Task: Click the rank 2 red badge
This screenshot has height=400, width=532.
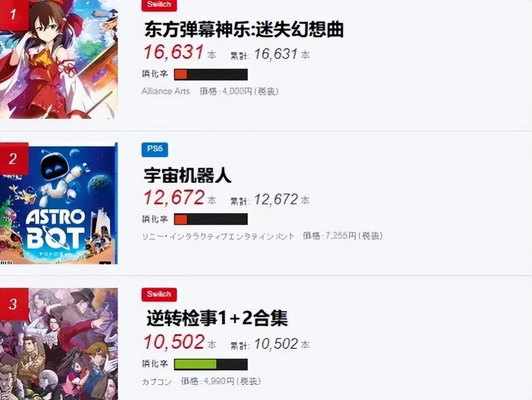Action: click(x=14, y=159)
